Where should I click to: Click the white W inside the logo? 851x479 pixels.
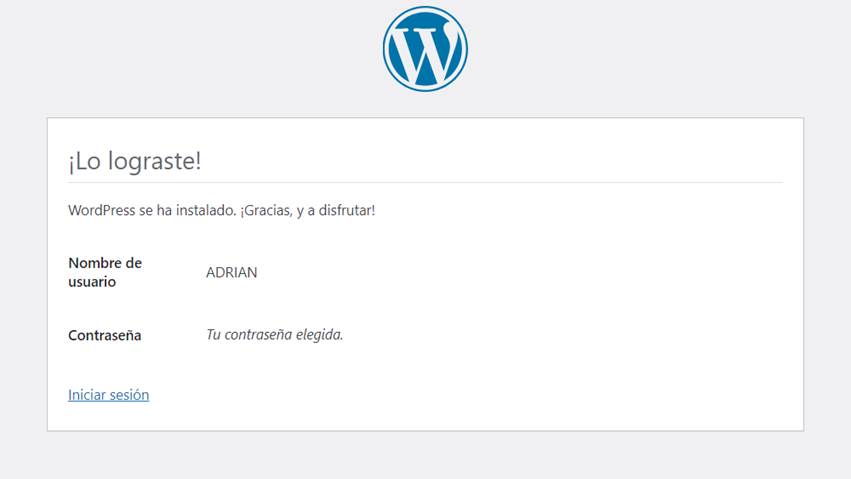pos(425,50)
